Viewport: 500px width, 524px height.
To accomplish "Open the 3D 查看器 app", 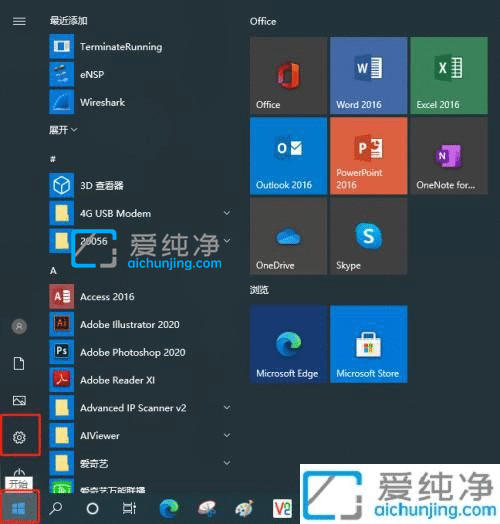I will pyautogui.click(x=140, y=185).
